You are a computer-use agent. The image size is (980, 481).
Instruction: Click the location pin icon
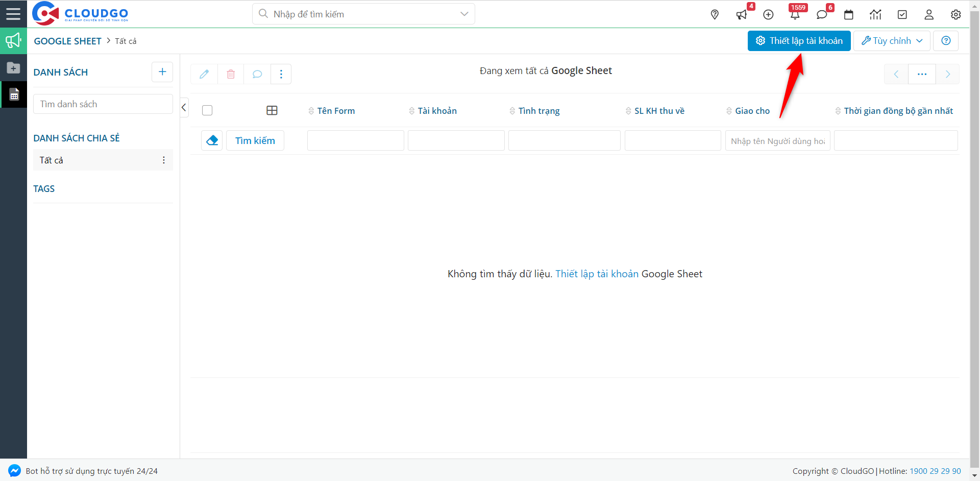point(715,15)
